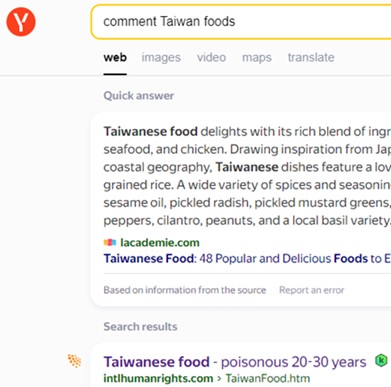The width and height of the screenshot is (391, 387).
Task: Open 'Taiwanese Food: 48 Popular and Delicious Foods' link
Action: pyautogui.click(x=247, y=258)
